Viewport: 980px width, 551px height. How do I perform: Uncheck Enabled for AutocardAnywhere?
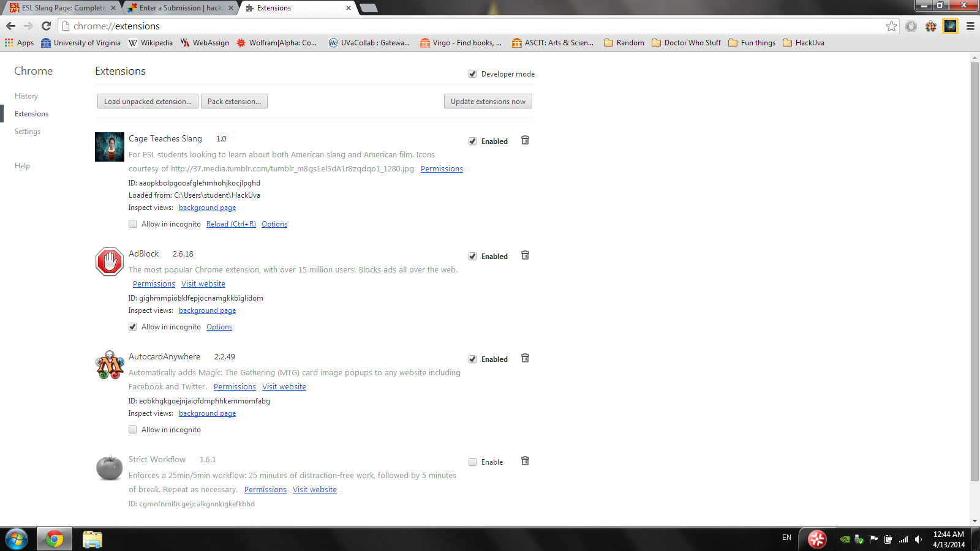tap(473, 359)
